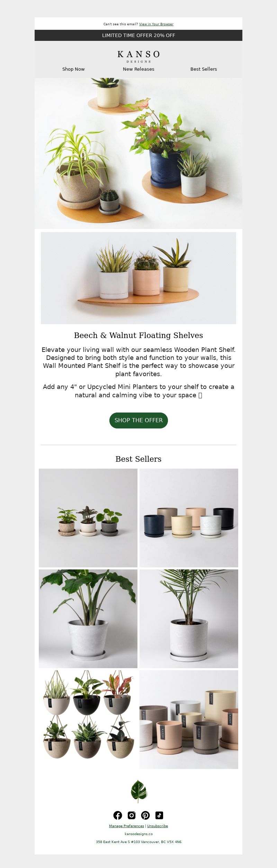
Task: Open the hanging planters product image
Action: (88, 719)
